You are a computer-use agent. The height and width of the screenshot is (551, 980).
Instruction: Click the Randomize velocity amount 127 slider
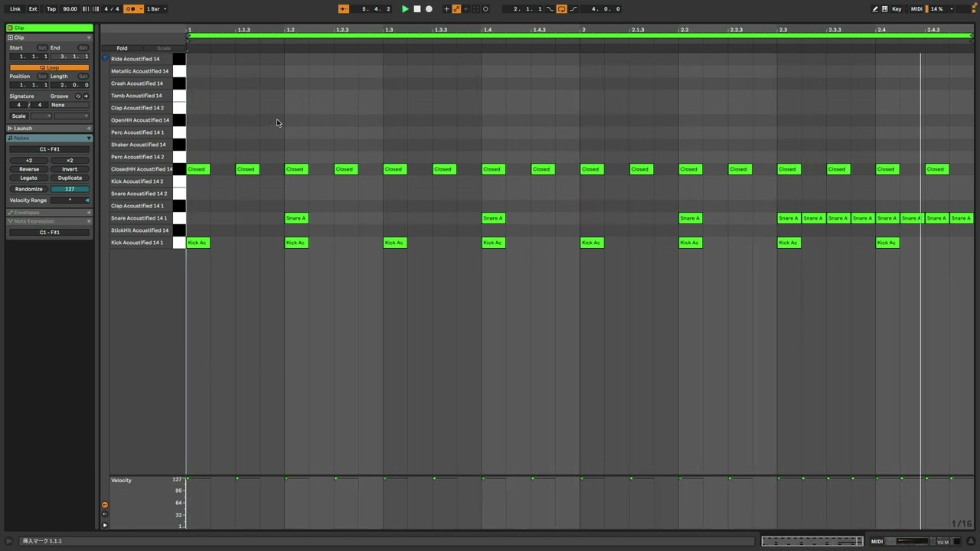[x=70, y=189]
